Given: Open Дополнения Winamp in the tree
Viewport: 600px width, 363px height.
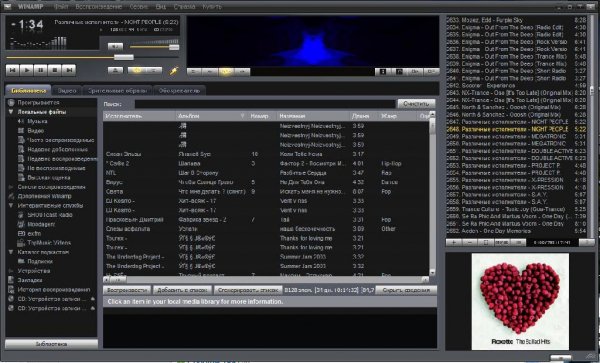Looking at the screenshot, I should coord(44,196).
